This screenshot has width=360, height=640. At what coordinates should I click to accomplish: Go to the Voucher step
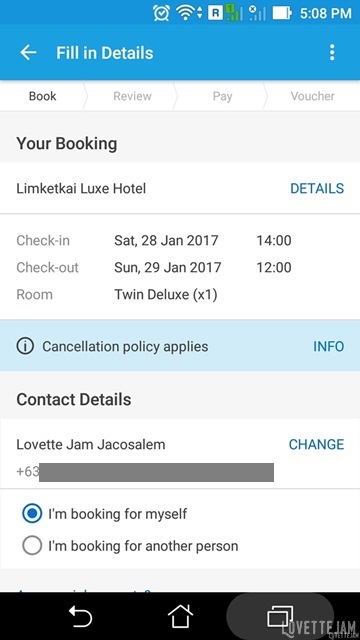click(x=313, y=96)
